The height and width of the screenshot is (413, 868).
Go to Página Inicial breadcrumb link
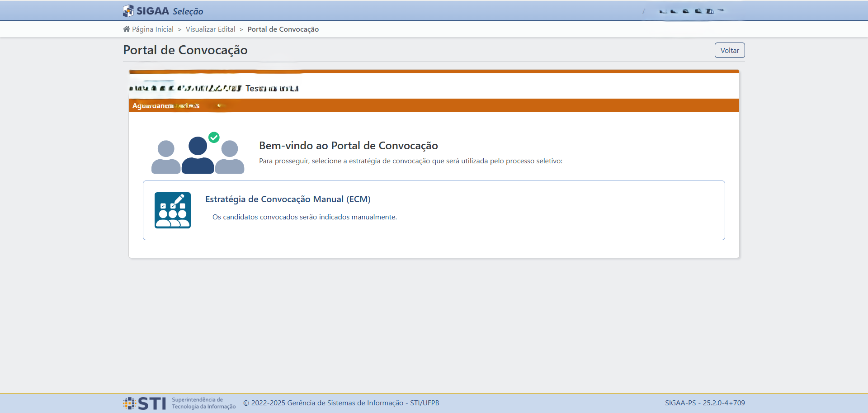click(153, 29)
